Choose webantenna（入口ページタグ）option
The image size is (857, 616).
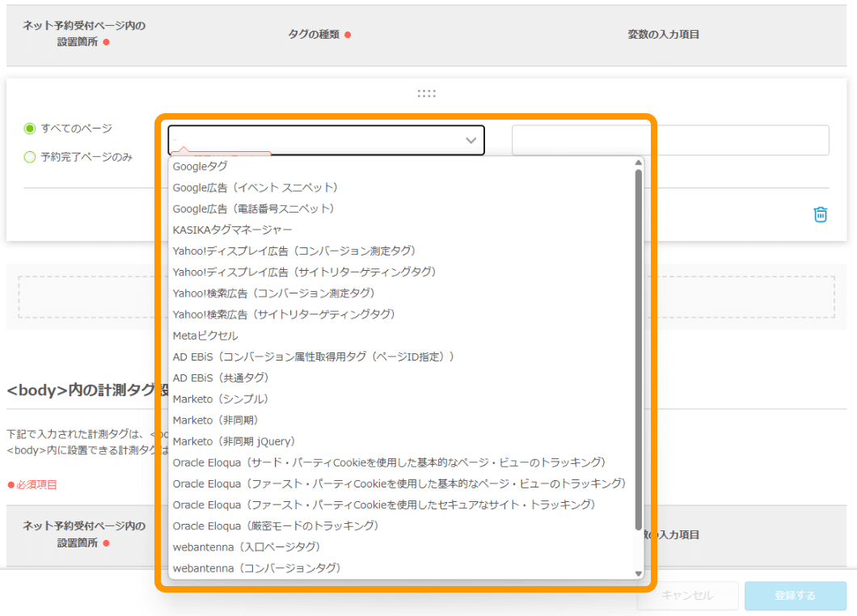click(403, 547)
